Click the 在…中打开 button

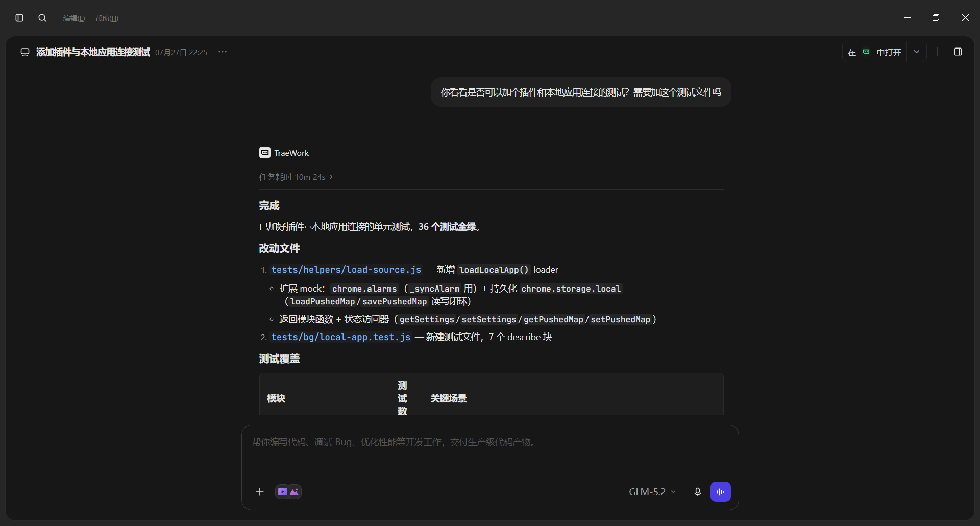click(874, 52)
